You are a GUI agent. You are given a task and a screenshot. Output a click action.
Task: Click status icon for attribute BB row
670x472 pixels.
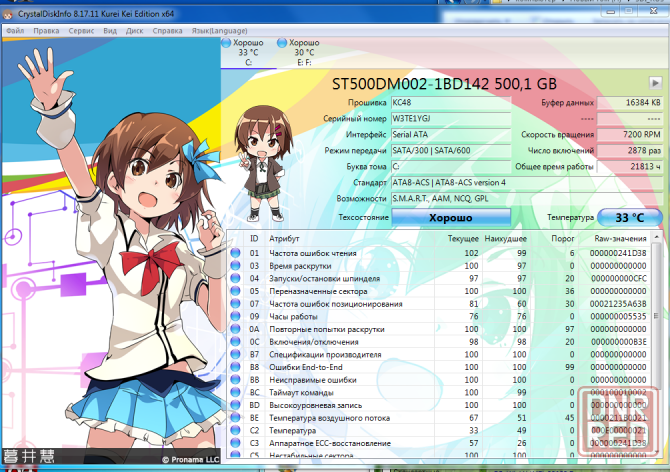(235, 380)
